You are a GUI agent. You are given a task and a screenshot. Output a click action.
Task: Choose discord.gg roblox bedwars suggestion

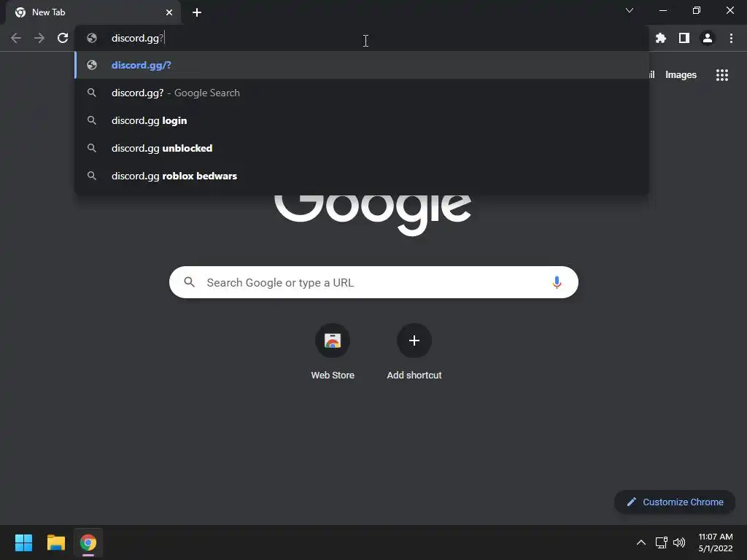click(362, 176)
